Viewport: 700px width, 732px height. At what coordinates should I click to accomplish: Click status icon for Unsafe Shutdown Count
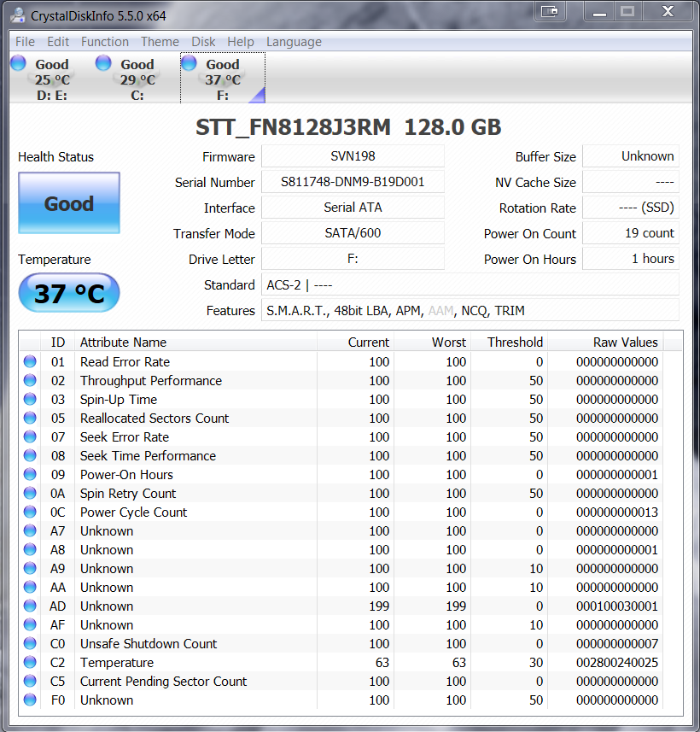(x=30, y=644)
